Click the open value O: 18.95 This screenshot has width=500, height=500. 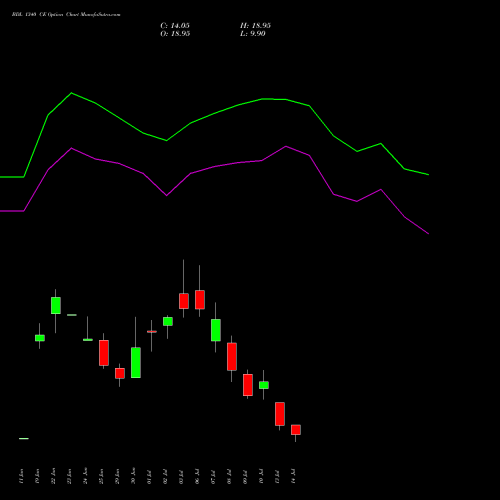175,34
